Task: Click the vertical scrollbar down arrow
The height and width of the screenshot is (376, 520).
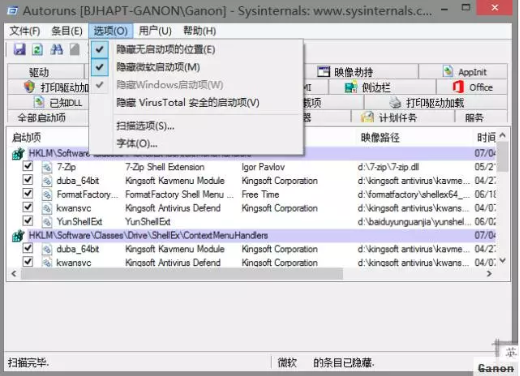Action: coord(503,261)
